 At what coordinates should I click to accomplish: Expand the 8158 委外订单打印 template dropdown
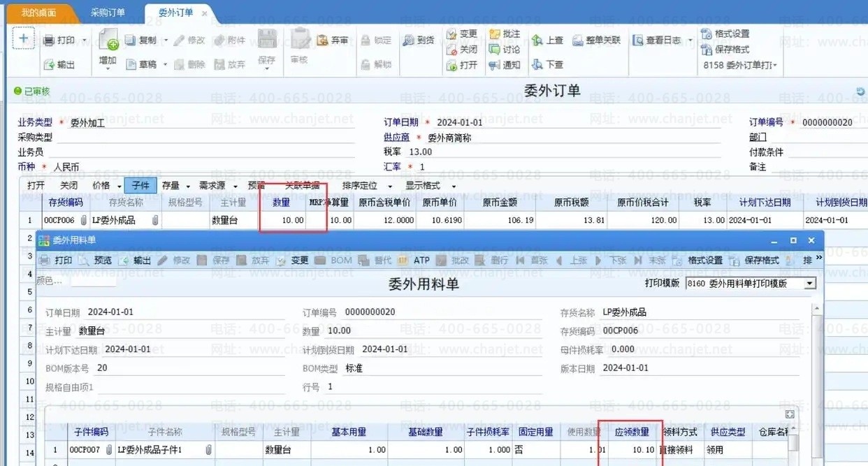point(775,65)
